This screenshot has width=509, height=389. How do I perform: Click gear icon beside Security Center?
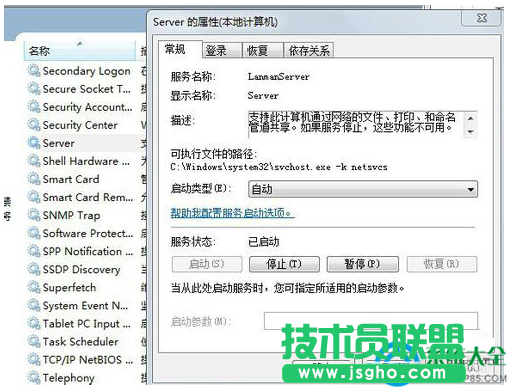34,125
